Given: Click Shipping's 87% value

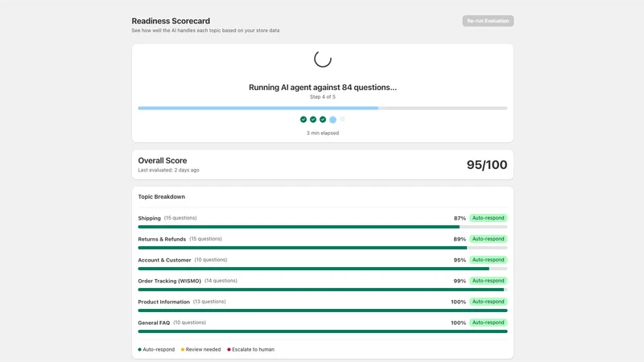Looking at the screenshot, I should click(460, 218).
